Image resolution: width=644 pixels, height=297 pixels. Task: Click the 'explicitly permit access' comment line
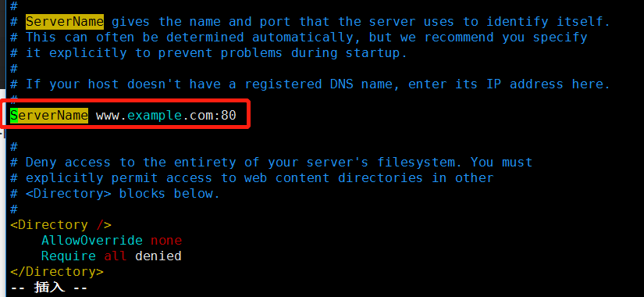tap(252, 178)
